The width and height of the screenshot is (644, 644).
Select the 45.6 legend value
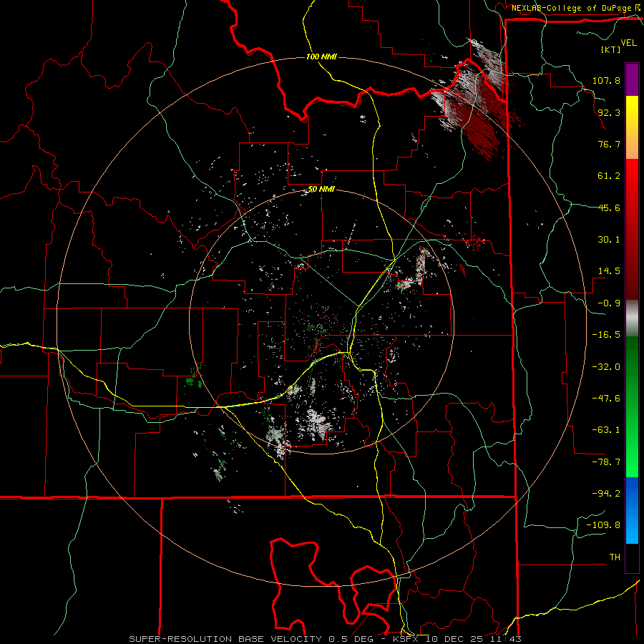[609, 208]
